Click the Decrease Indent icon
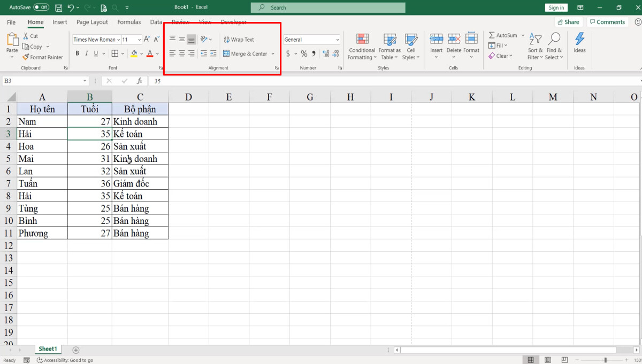642x364 pixels. [204, 53]
